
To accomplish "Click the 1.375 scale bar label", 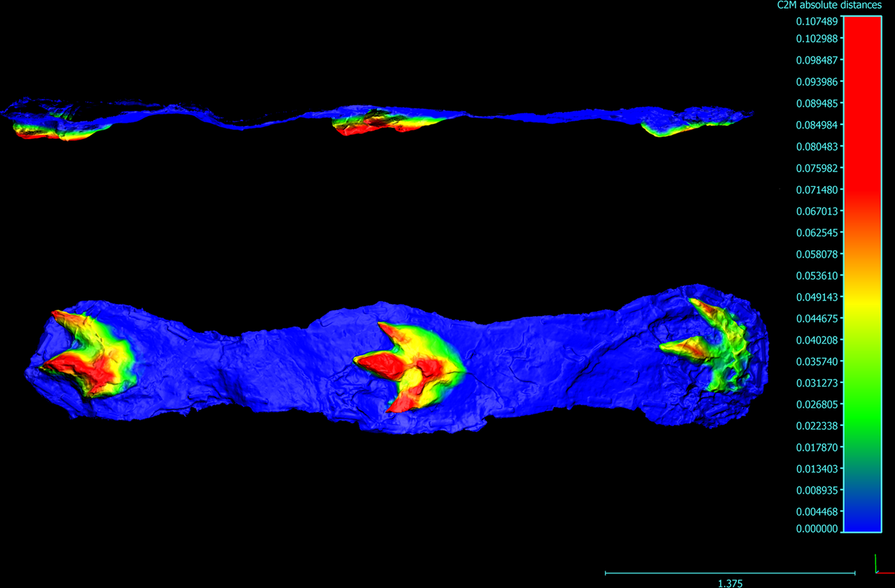I will 730,583.
